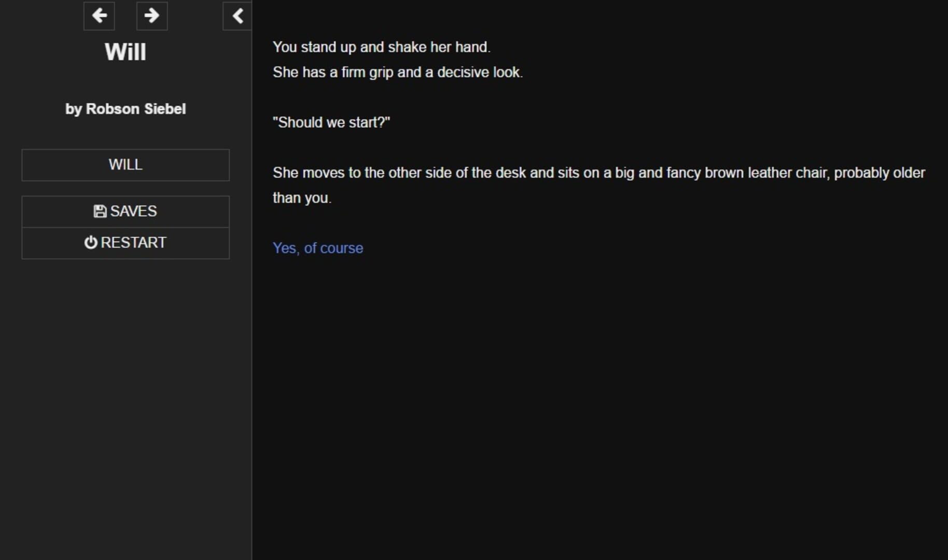This screenshot has width=948, height=560.
Task: Tap the disk icon to manage saved games
Action: 99,211
